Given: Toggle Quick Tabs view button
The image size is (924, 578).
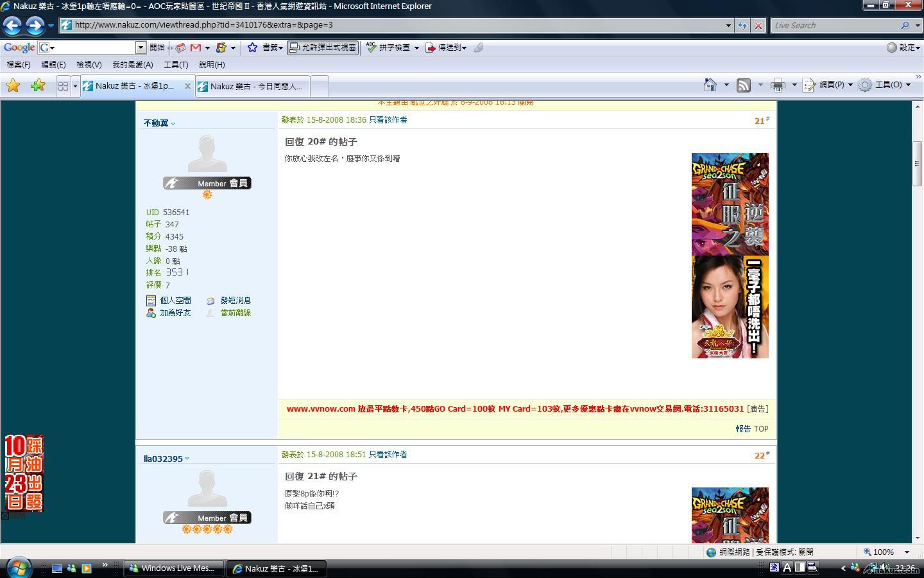Looking at the screenshot, I should click(63, 86).
